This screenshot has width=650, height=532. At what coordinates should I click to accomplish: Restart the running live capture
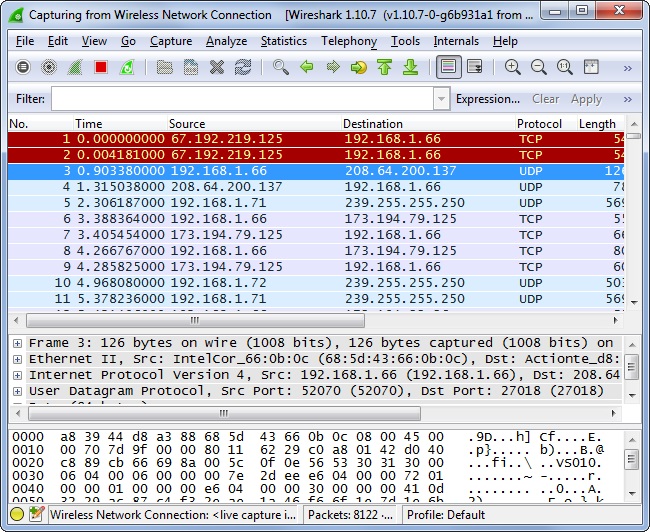click(127, 67)
